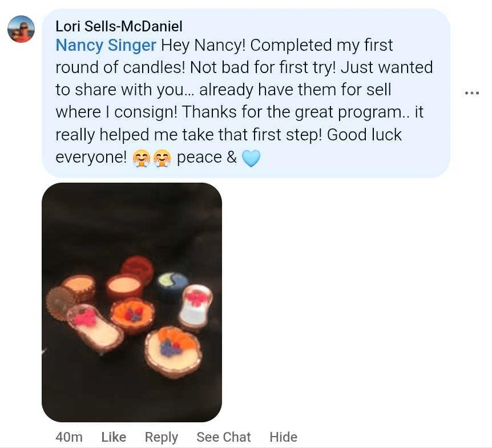
Task: Open the attached candles photo
Action: [x=132, y=302]
